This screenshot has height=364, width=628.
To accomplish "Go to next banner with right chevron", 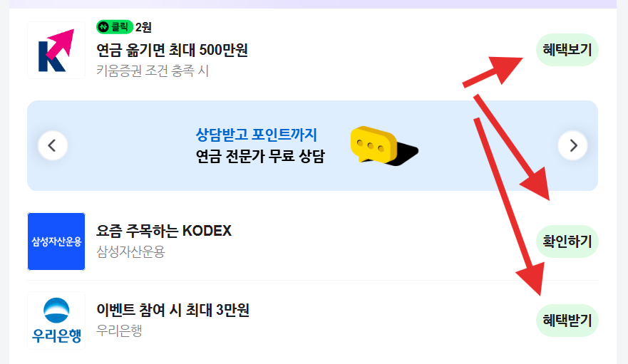I will [x=572, y=145].
